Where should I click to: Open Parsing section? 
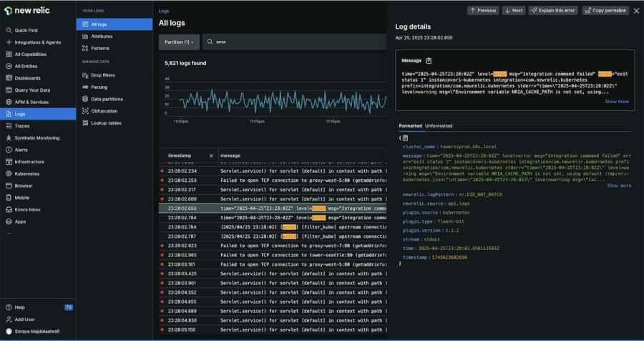[99, 87]
